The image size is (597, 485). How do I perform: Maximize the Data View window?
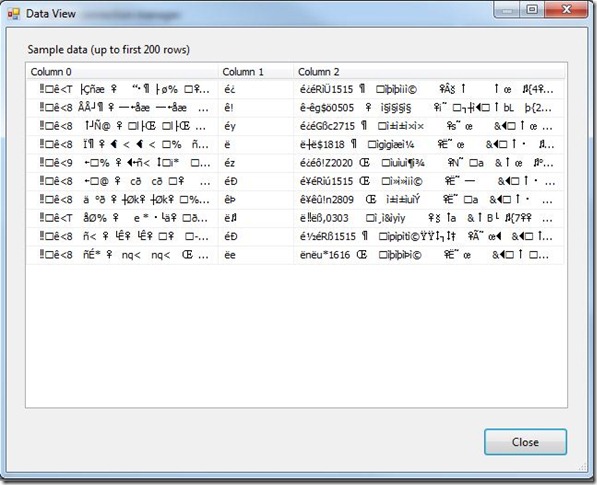(x=532, y=10)
